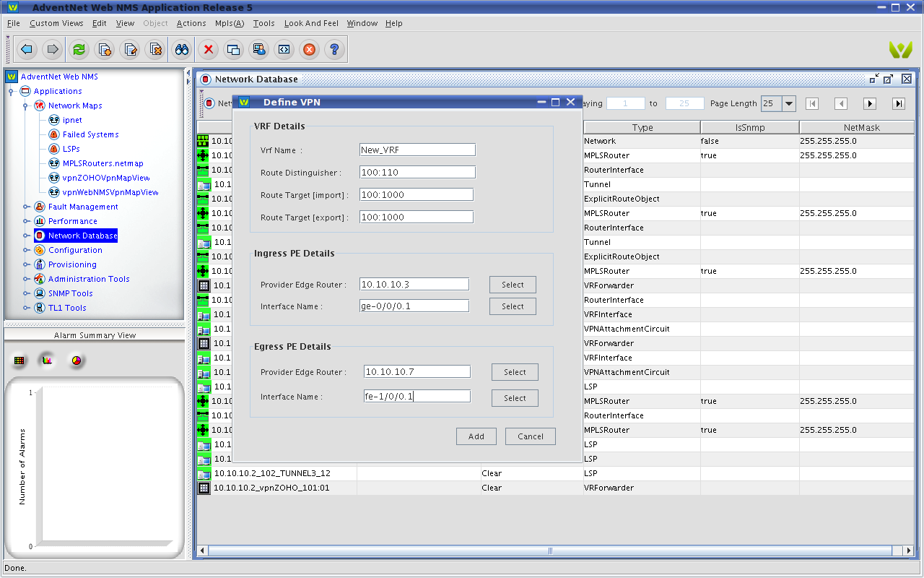This screenshot has width=924, height=578.
Task: Click the angle-bracket window toolbar icon
Action: pyautogui.click(x=284, y=50)
